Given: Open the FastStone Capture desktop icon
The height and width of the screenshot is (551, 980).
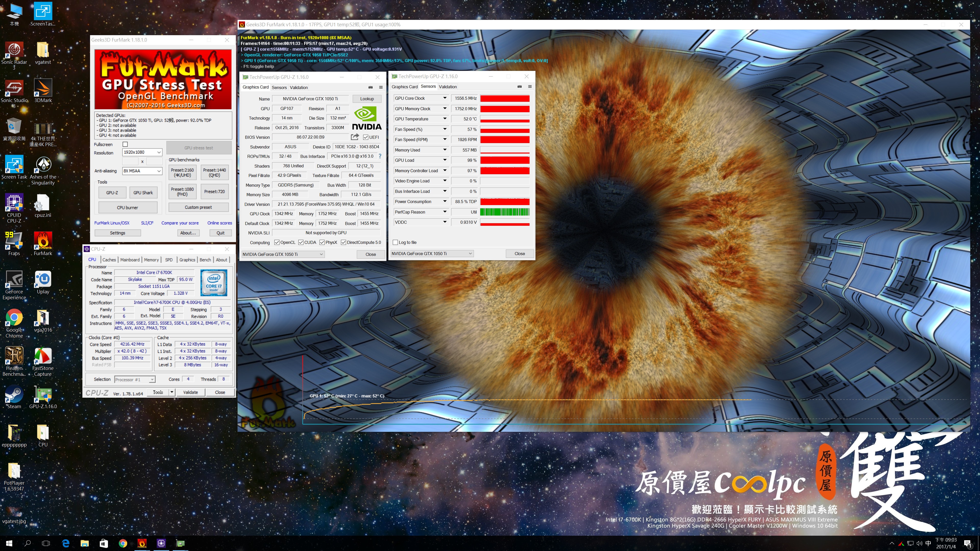Looking at the screenshot, I should (x=43, y=362).
